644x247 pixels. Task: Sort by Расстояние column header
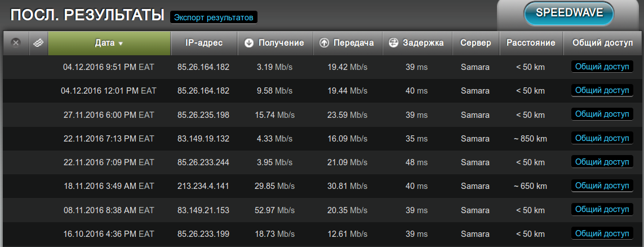tap(531, 43)
